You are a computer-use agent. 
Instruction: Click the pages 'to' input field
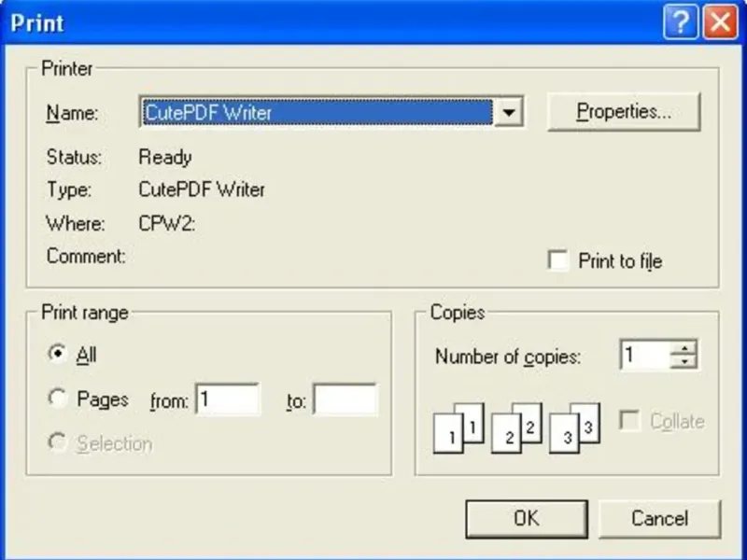[345, 400]
